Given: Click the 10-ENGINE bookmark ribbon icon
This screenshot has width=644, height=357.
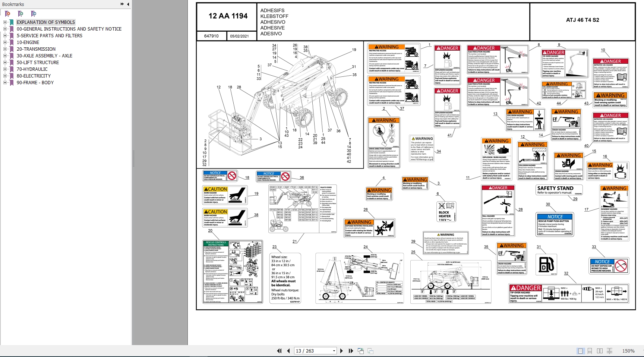Looking at the screenshot, I should point(12,42).
